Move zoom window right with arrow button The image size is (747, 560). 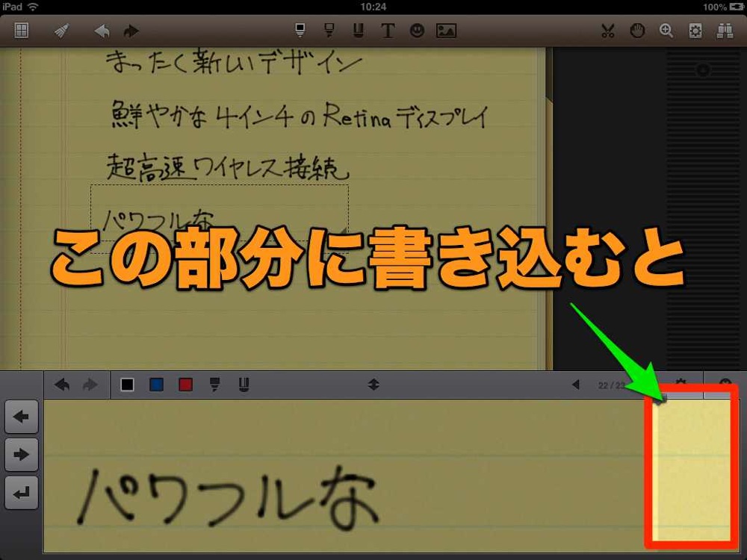click(22, 454)
